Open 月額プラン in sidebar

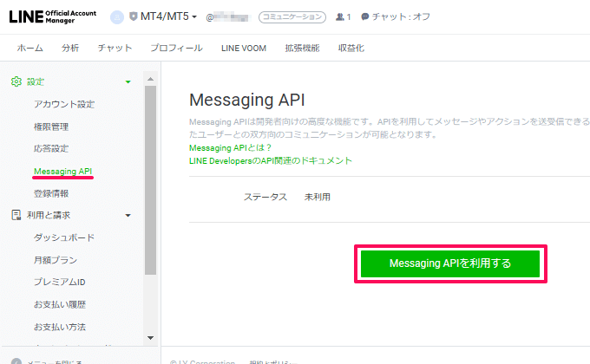pyautogui.click(x=56, y=260)
